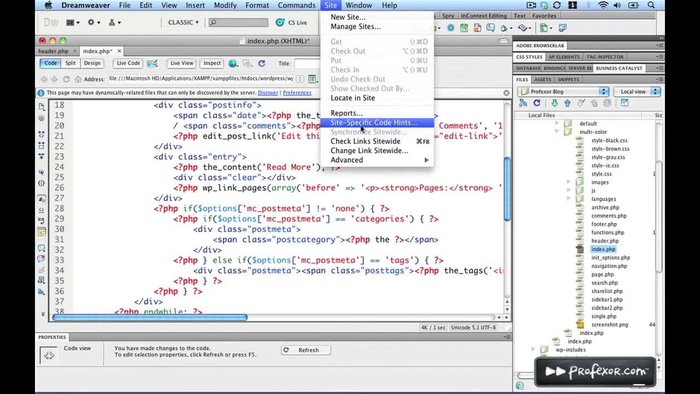700x394 pixels.
Task: Switch to Code view
Action: click(x=50, y=63)
